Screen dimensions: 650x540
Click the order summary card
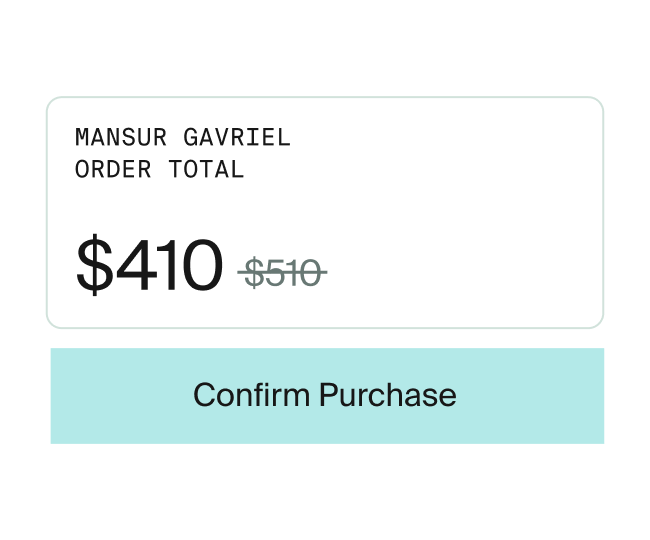(325, 212)
